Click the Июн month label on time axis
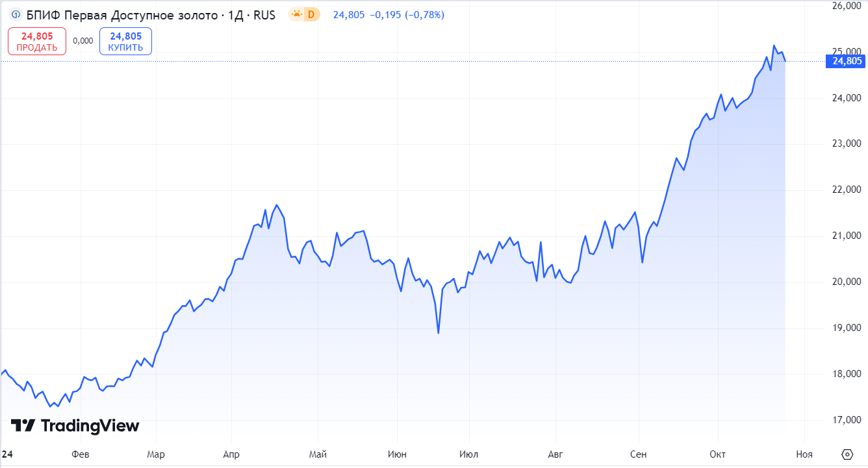This screenshot has width=868, height=468. [396, 454]
